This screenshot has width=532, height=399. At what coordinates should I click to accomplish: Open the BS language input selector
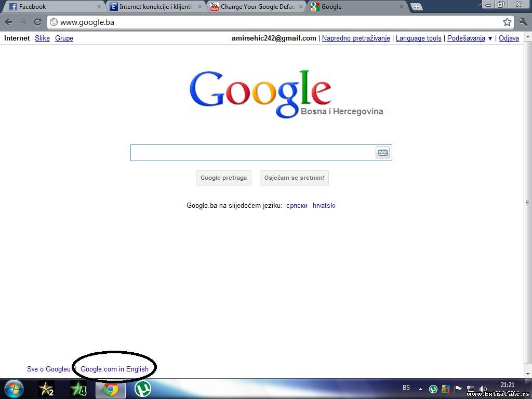[406, 388]
